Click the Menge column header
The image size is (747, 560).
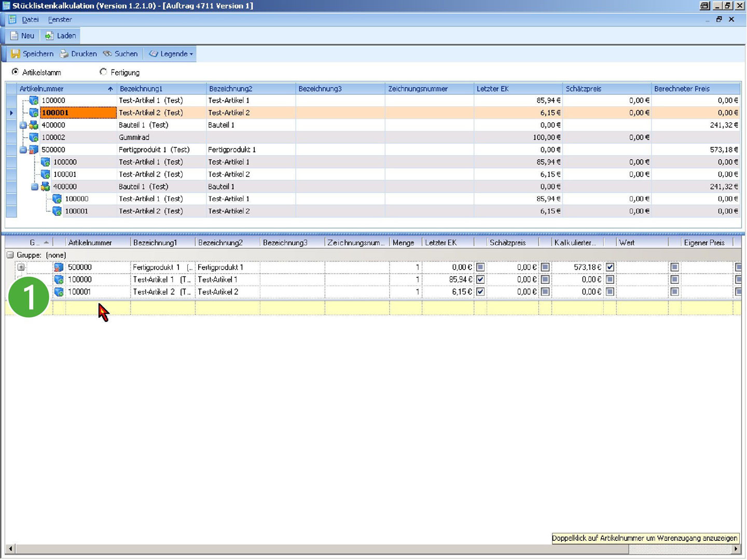(x=406, y=243)
